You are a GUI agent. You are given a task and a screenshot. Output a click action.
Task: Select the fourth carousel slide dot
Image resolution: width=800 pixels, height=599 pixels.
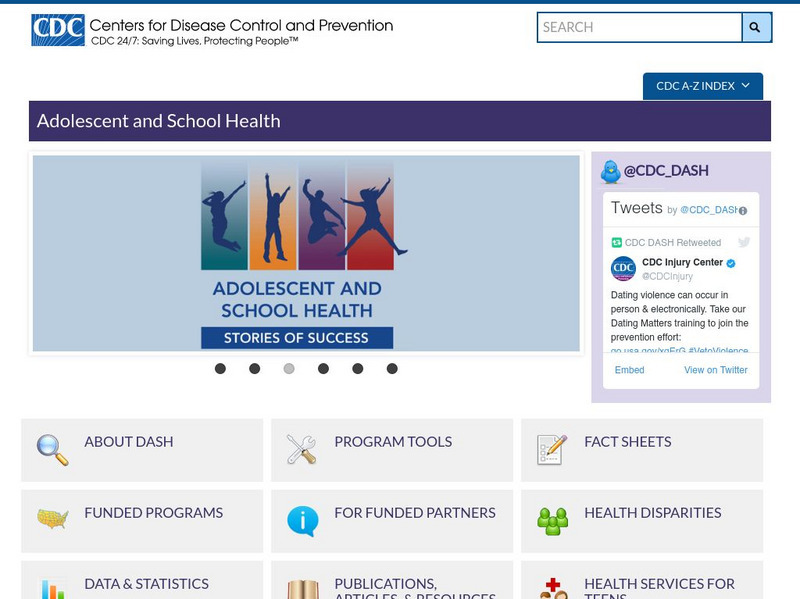pos(323,368)
